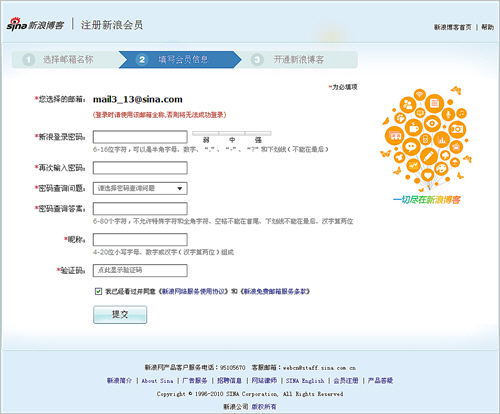Open the About Sina footer link

[157, 380]
